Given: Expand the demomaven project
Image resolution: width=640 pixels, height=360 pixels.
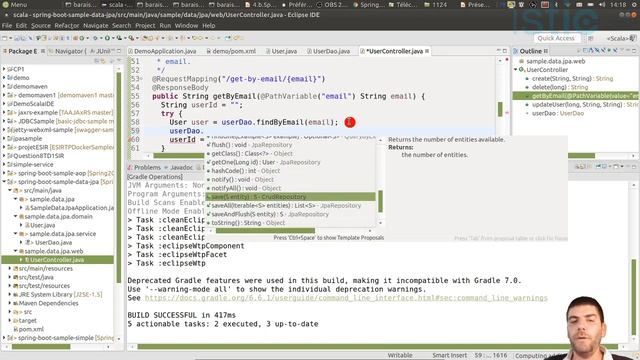Looking at the screenshot, I should [4, 86].
